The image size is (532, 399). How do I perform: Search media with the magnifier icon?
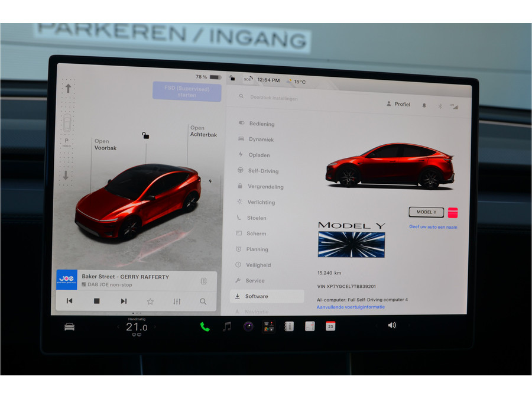point(203,301)
